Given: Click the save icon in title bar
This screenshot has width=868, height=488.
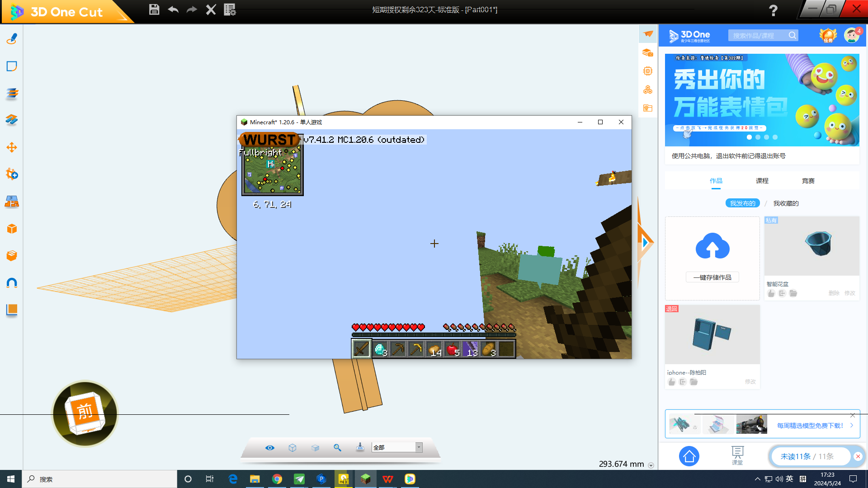Looking at the screenshot, I should click(154, 9).
